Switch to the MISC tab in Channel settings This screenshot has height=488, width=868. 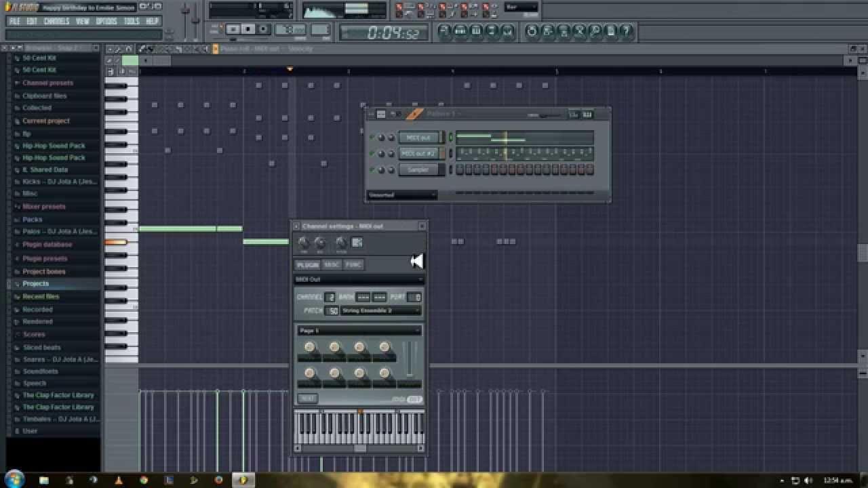click(x=332, y=265)
